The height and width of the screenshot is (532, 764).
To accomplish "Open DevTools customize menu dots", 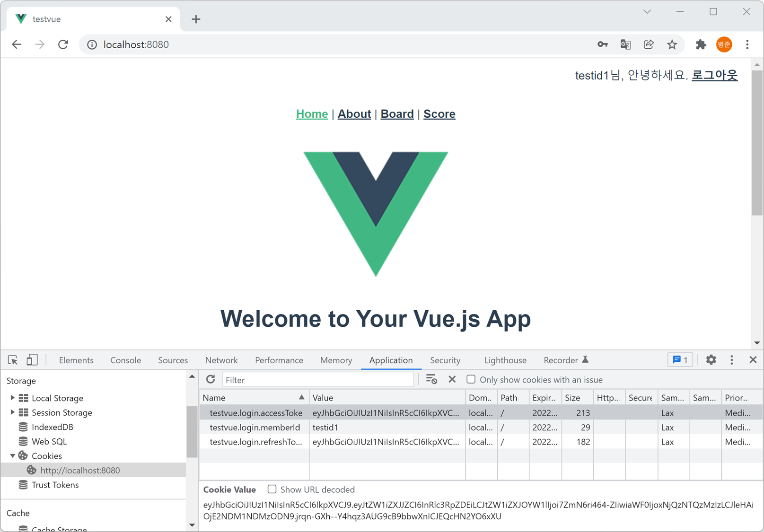I will (x=732, y=360).
